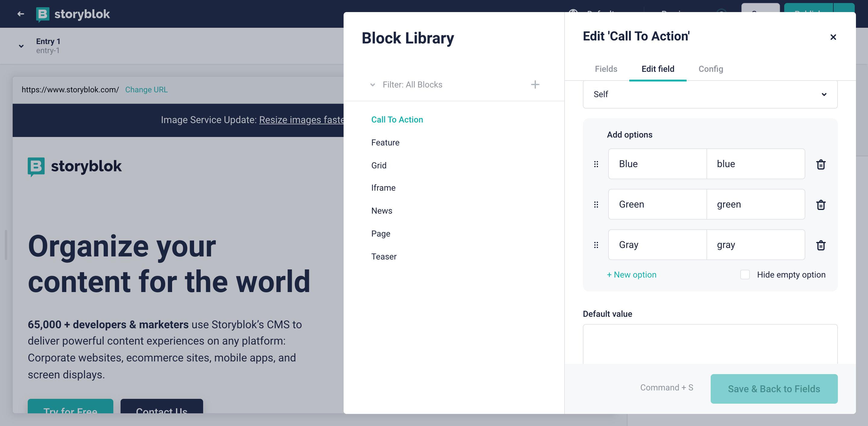Edit the gray option value field
Viewport: 868px width, 426px height.
[x=756, y=245]
